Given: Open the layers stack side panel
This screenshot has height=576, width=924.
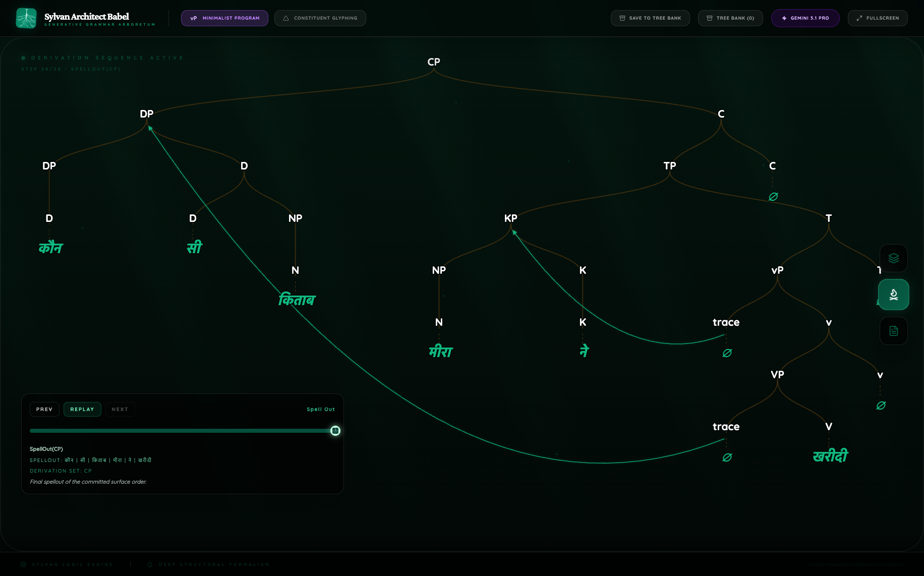Looking at the screenshot, I should tap(893, 258).
